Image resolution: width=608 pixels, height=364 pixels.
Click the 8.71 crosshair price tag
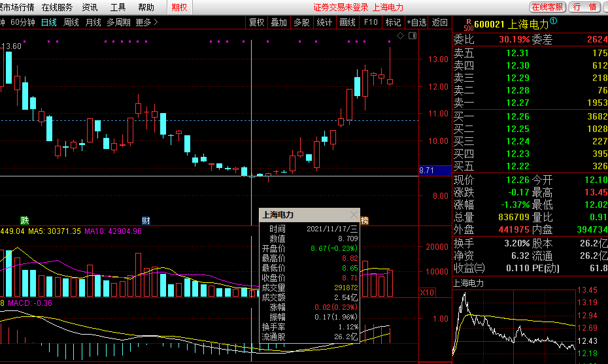point(435,170)
